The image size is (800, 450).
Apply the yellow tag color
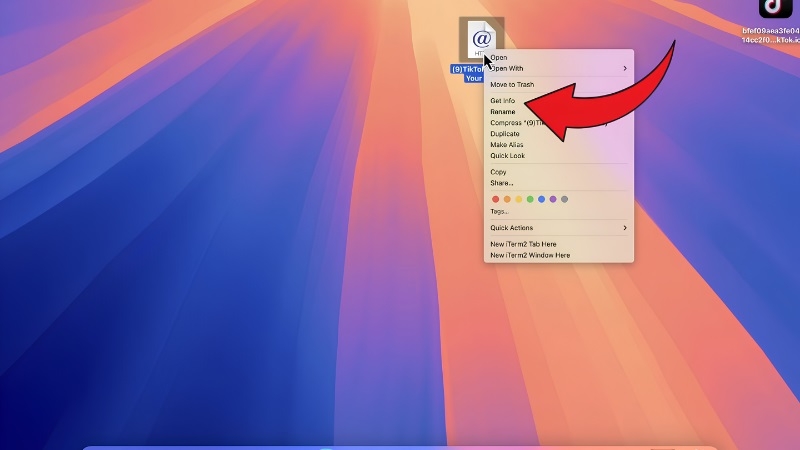point(518,199)
